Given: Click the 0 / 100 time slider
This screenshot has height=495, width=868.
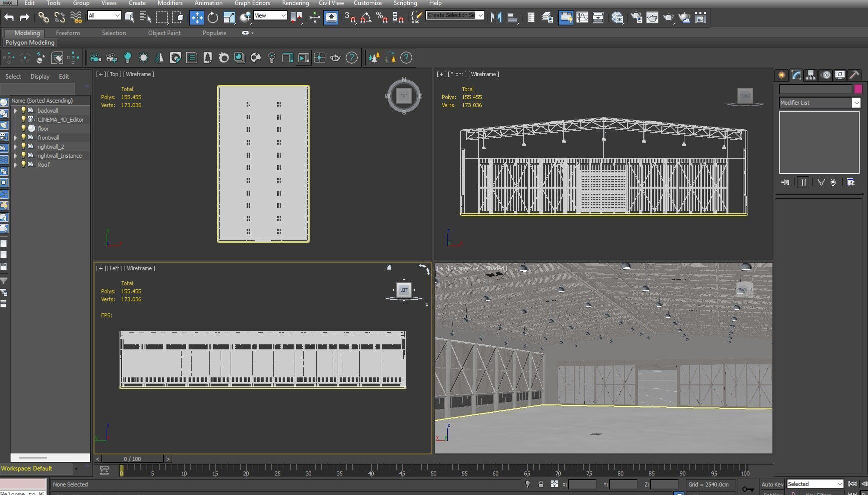Looking at the screenshot, I should point(133,458).
